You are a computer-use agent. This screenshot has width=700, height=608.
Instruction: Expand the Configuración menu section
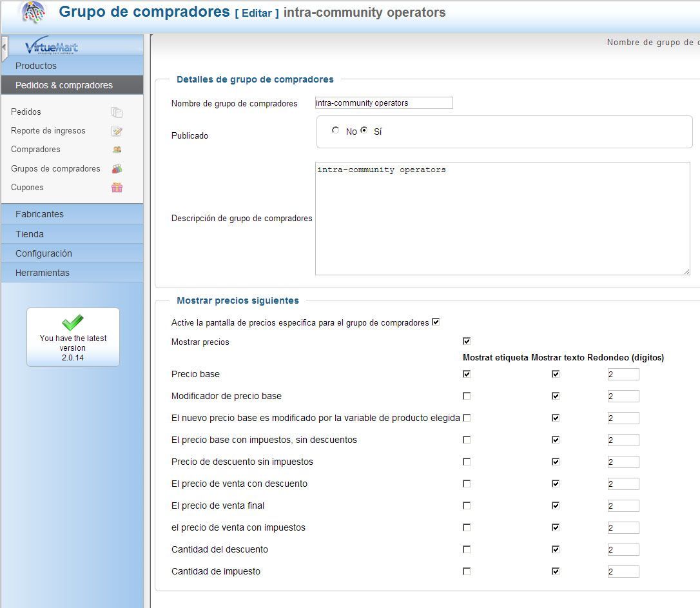pyautogui.click(x=72, y=253)
